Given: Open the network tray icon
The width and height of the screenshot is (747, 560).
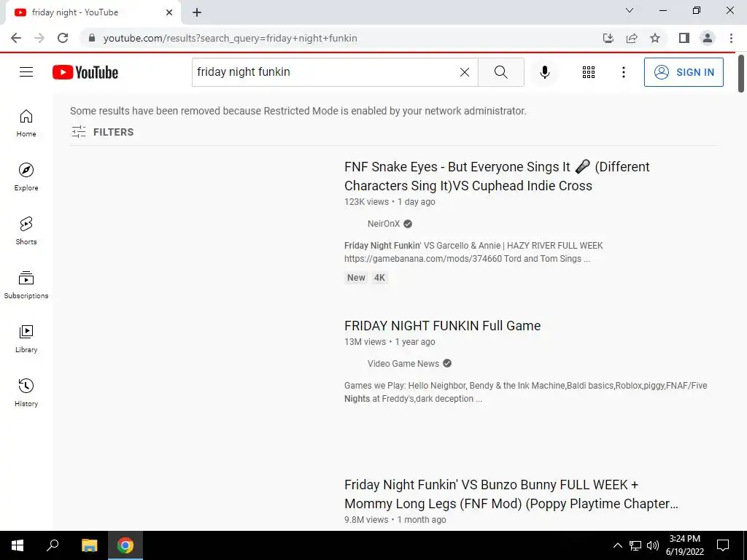Looking at the screenshot, I should pyautogui.click(x=635, y=545).
